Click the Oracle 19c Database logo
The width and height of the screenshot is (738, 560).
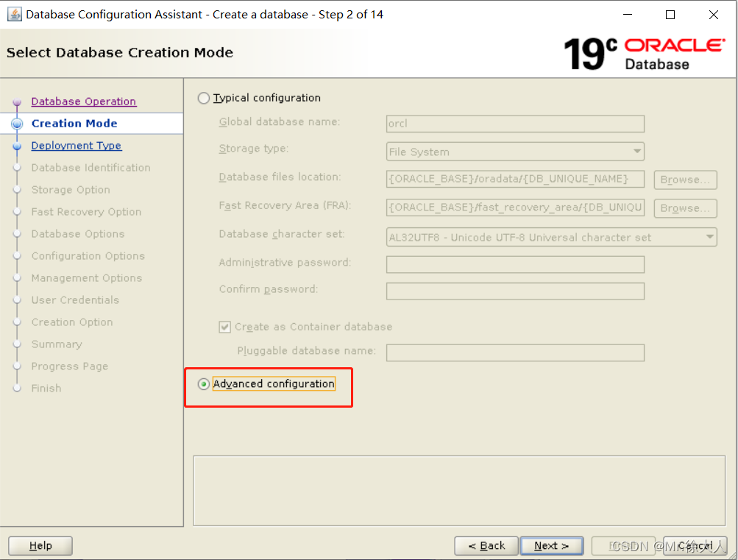(645, 54)
